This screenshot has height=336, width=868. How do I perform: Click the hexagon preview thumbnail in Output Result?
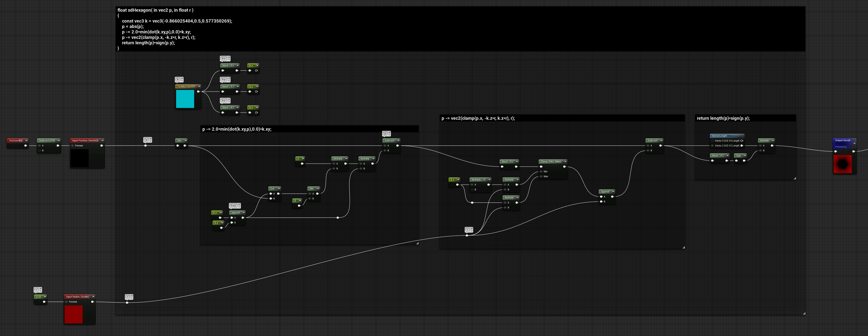(x=842, y=164)
